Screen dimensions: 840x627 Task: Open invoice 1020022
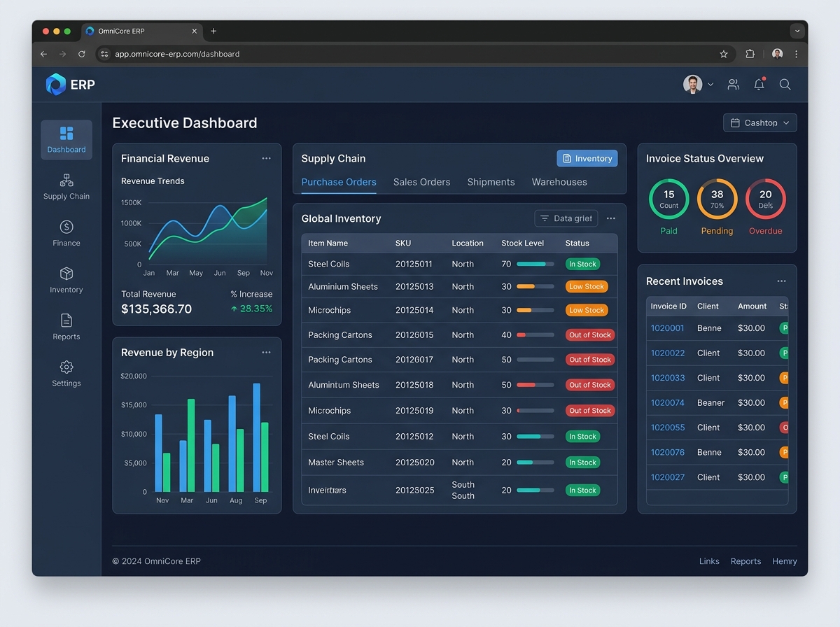[668, 353]
